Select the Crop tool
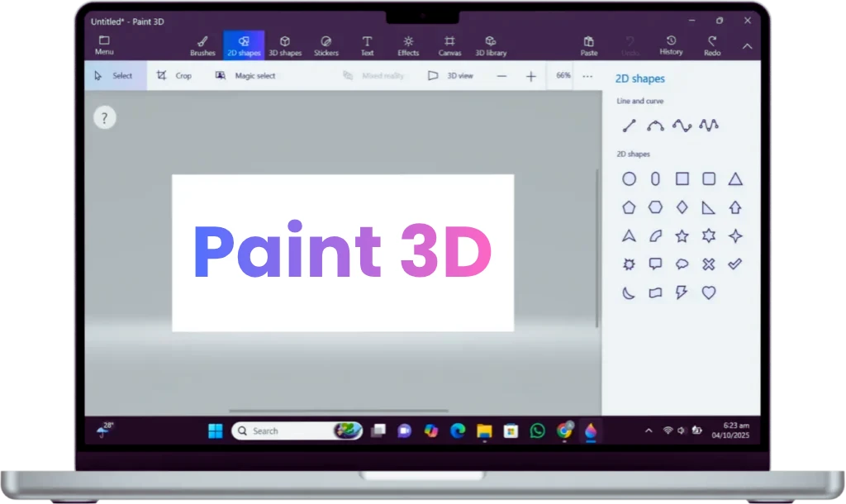 click(x=175, y=75)
